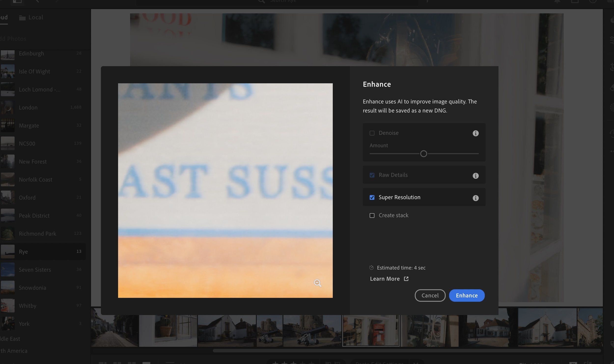Click the search magnifier icon in top bar
The width and height of the screenshot is (614, 364).
click(261, 1)
